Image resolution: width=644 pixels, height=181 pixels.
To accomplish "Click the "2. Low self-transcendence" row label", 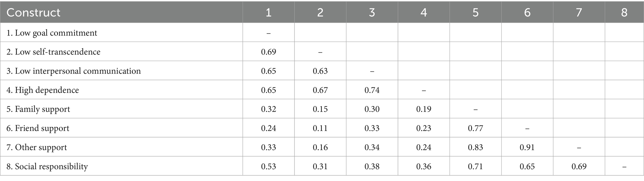I will (x=53, y=52).
